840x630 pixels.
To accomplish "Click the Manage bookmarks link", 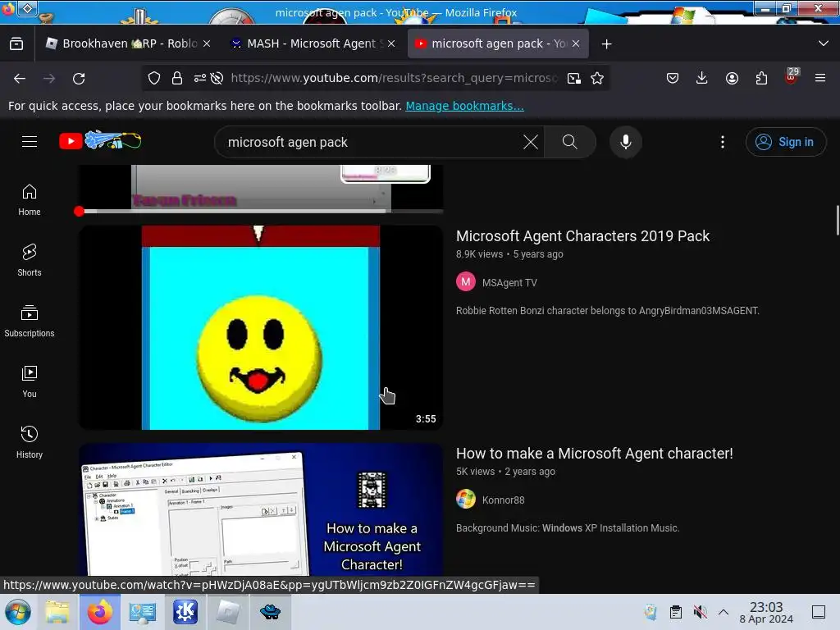I will click(464, 106).
